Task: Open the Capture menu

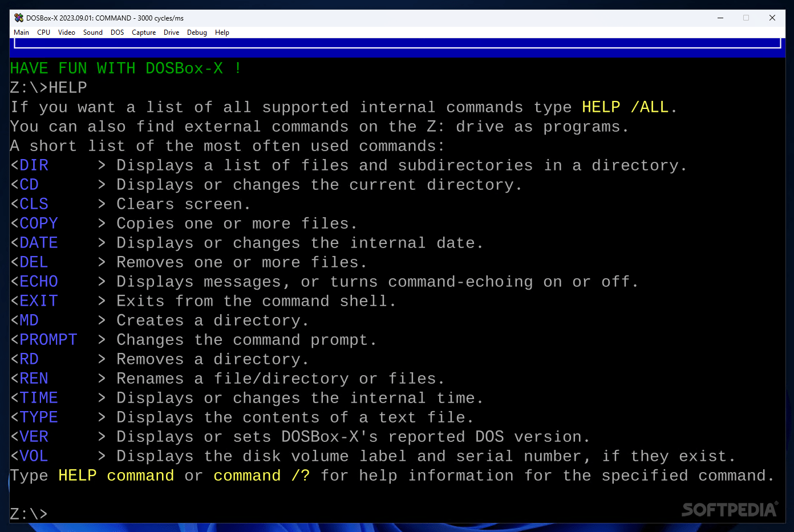Action: [x=143, y=33]
